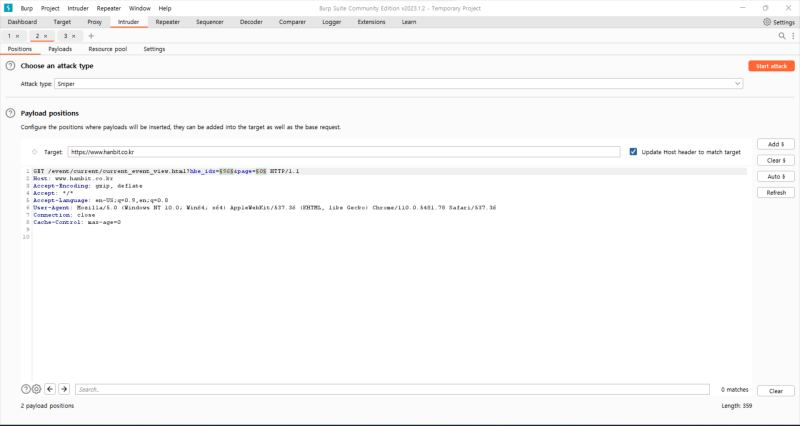Click the Length: 359 status text
The height and width of the screenshot is (426, 800).
click(x=737, y=406)
